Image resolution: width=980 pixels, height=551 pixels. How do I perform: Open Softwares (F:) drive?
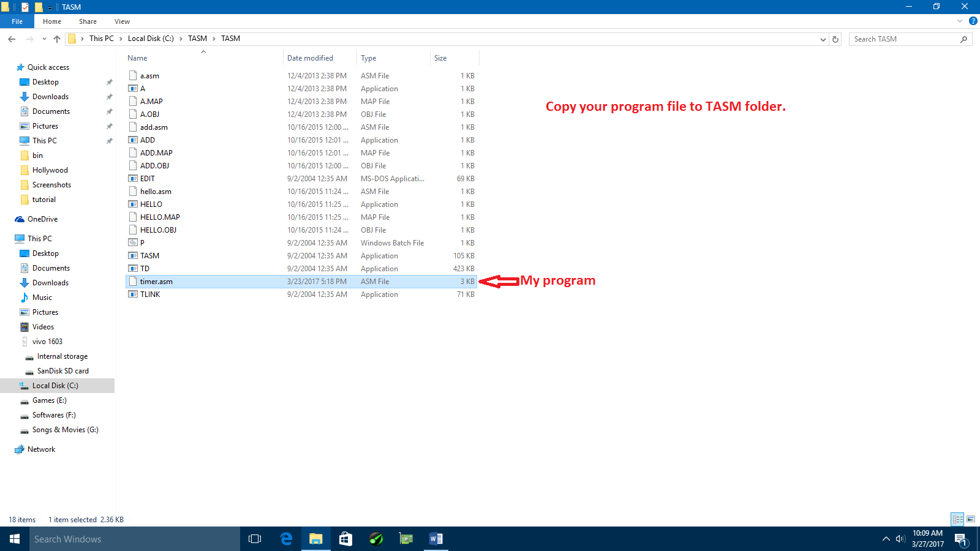[x=54, y=415]
